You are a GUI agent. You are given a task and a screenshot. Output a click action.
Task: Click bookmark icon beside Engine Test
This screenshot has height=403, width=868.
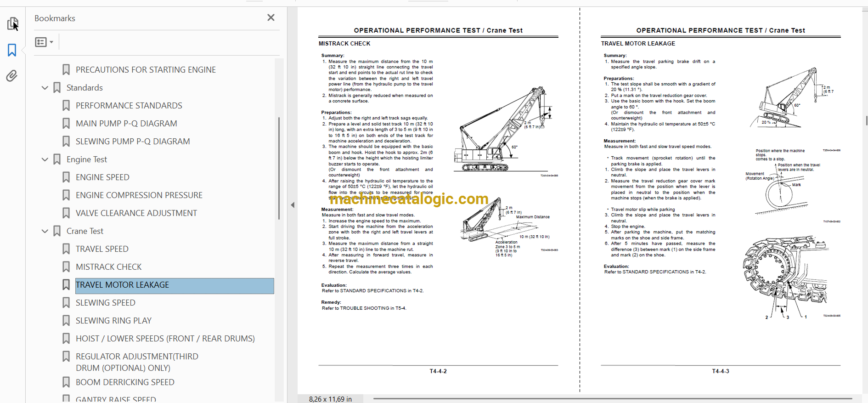(57, 159)
